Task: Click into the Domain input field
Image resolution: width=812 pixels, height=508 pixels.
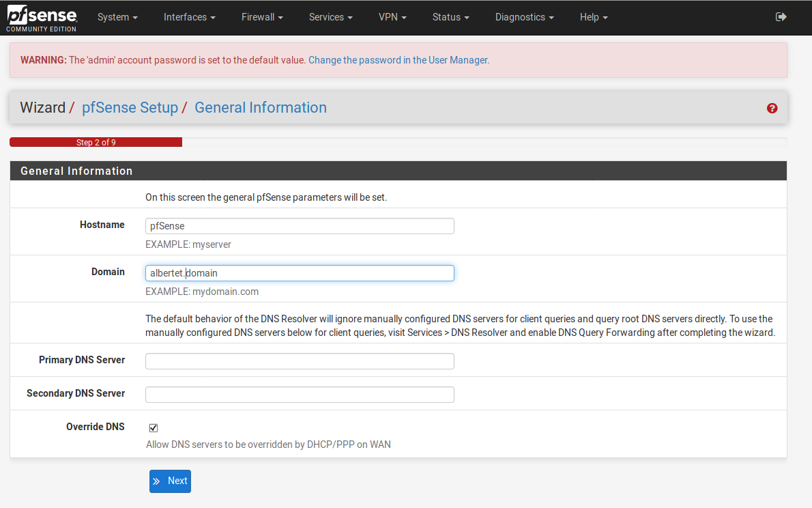Action: point(300,273)
